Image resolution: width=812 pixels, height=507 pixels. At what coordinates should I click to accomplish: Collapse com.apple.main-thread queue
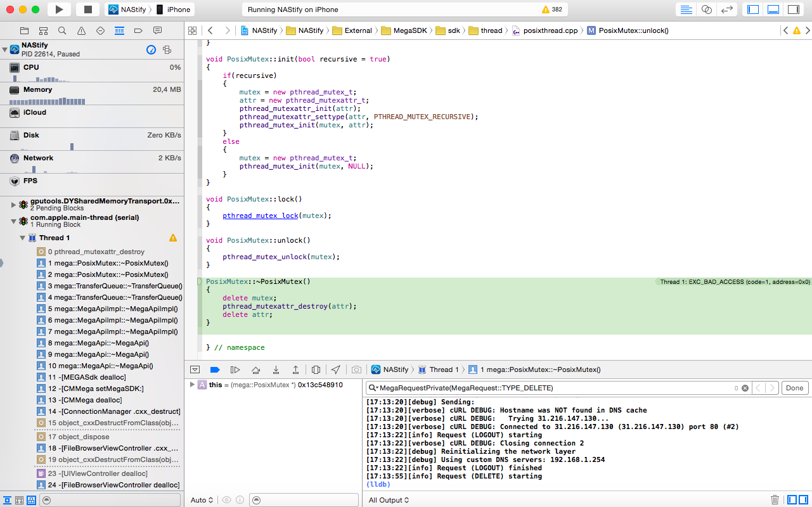(13, 221)
